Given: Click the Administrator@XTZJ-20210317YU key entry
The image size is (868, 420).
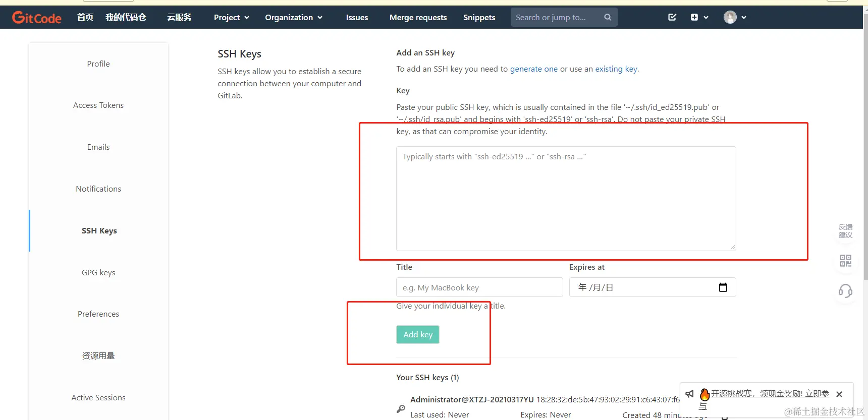Looking at the screenshot, I should [x=472, y=399].
